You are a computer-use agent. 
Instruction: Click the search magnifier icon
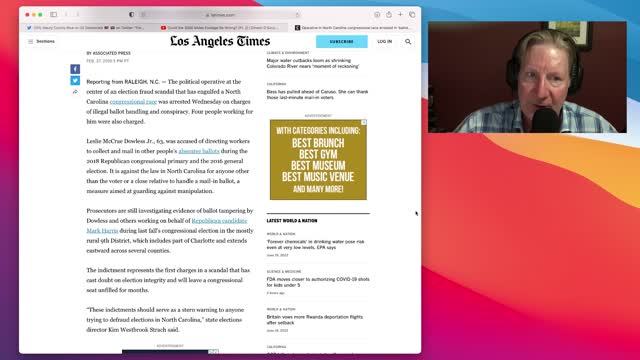pyautogui.click(x=408, y=42)
